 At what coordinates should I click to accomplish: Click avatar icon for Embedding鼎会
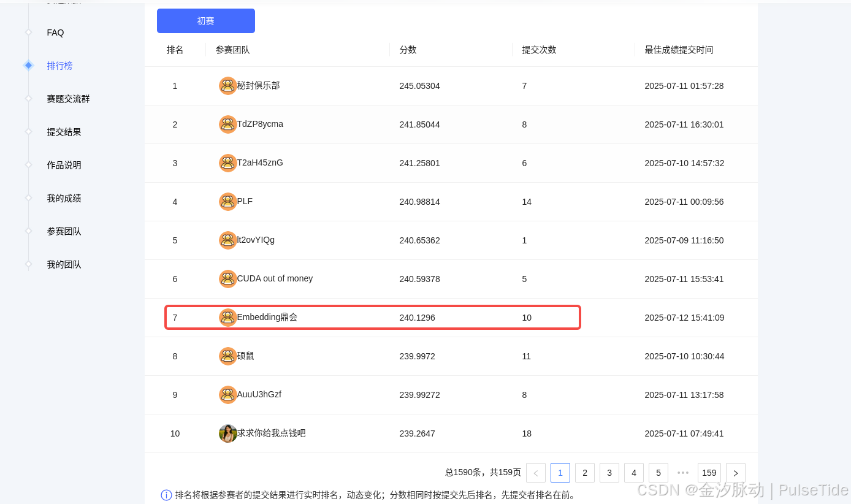228,318
